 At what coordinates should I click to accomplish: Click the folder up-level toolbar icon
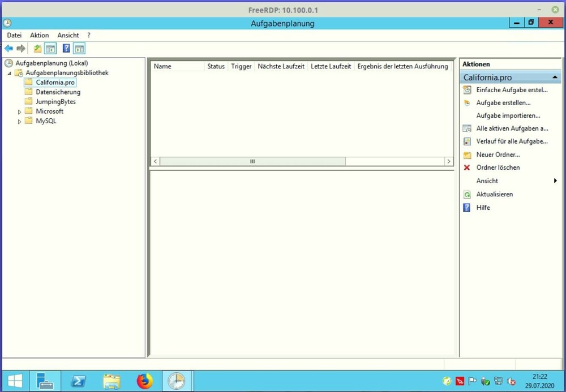click(37, 49)
